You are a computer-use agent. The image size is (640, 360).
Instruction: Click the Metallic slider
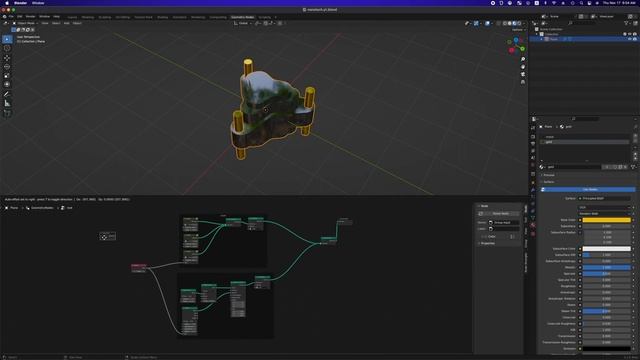pos(607,267)
